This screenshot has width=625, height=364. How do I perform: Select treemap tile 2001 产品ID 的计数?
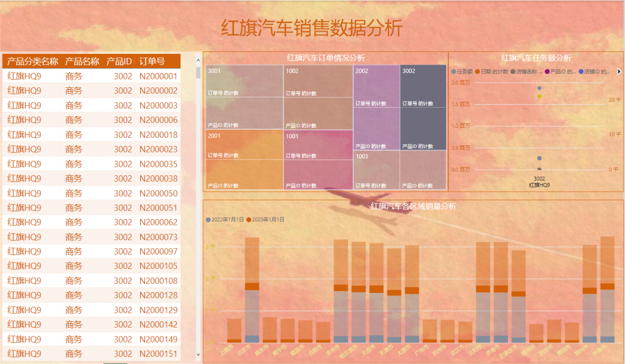coord(245,175)
